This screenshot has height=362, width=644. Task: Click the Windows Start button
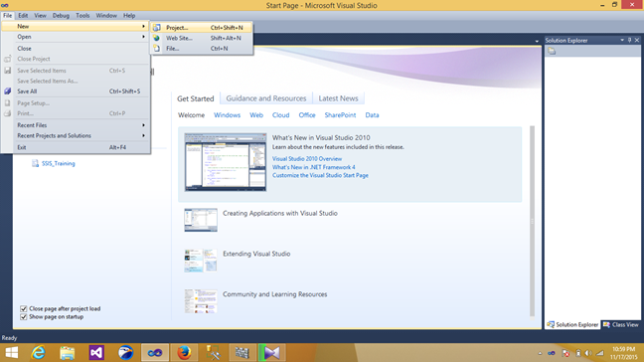coord(12,352)
